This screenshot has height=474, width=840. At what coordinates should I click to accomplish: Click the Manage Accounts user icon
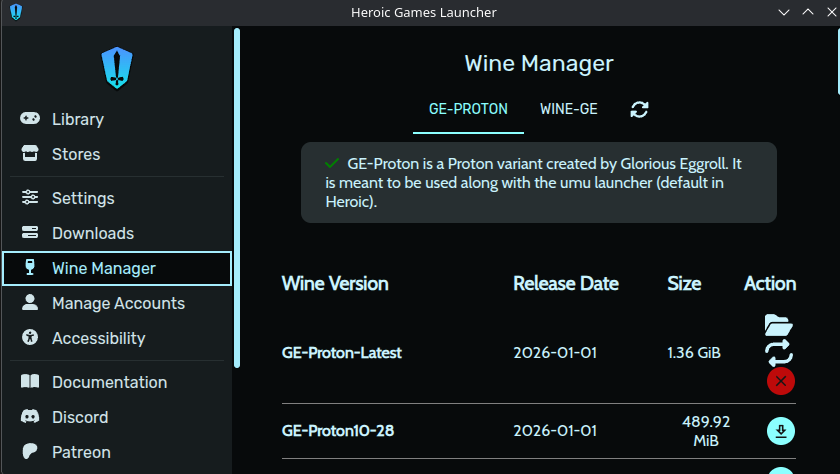coord(30,302)
